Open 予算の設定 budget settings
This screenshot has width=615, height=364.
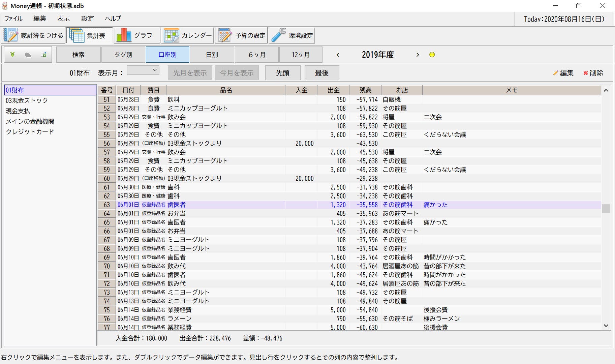point(242,35)
